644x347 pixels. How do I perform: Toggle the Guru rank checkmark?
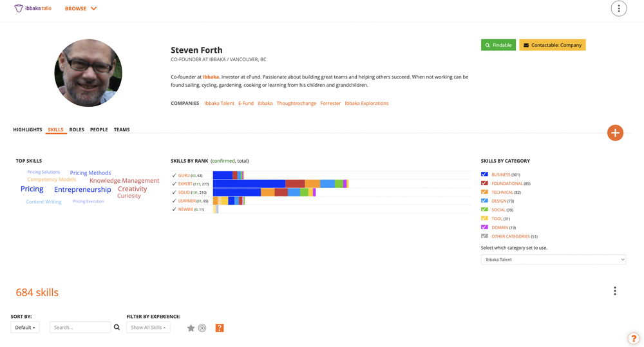point(174,175)
